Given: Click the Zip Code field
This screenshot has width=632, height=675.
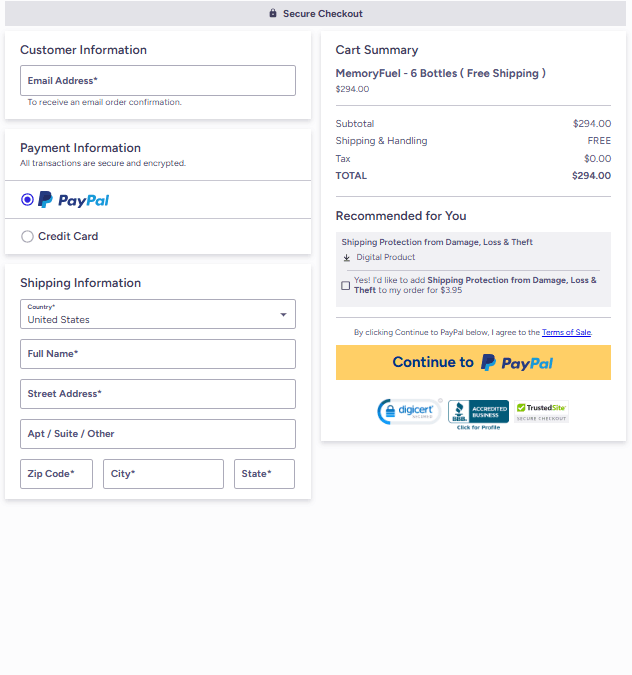Looking at the screenshot, I should click(x=56, y=474).
